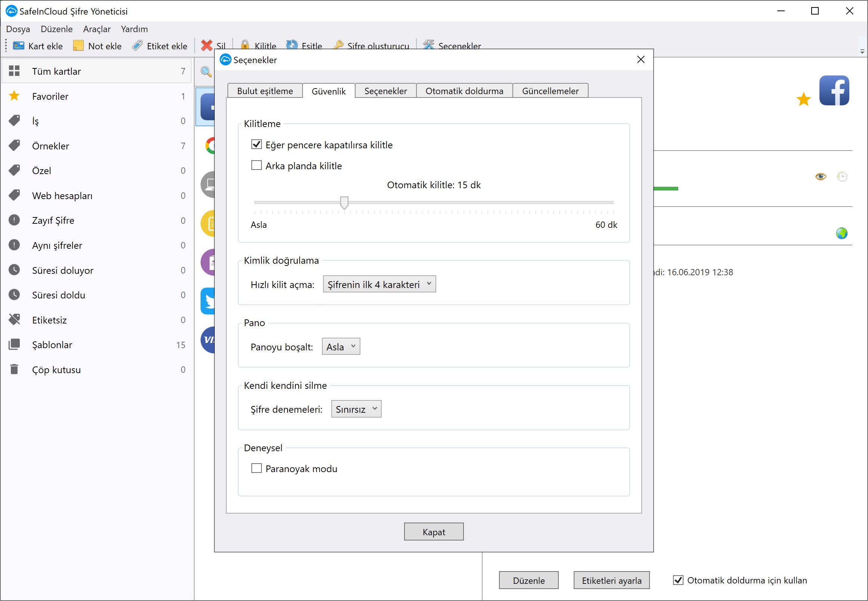Open the Hızlı kilit açma dropdown

click(x=379, y=284)
